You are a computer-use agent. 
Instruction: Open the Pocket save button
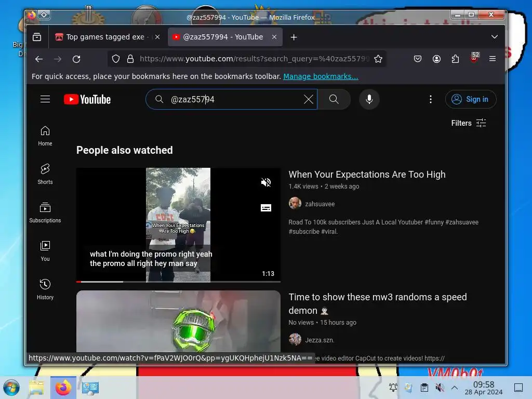point(418,59)
